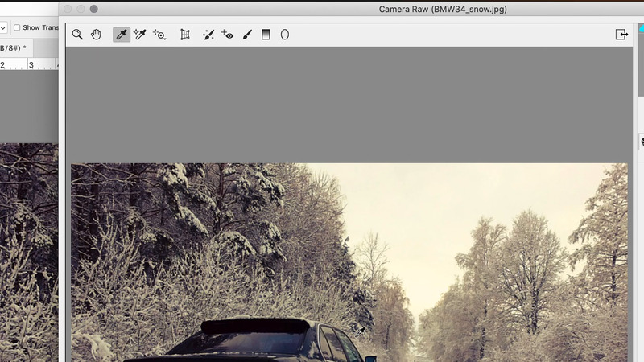Select the Zoom tool in Camera Raw

pyautogui.click(x=77, y=35)
